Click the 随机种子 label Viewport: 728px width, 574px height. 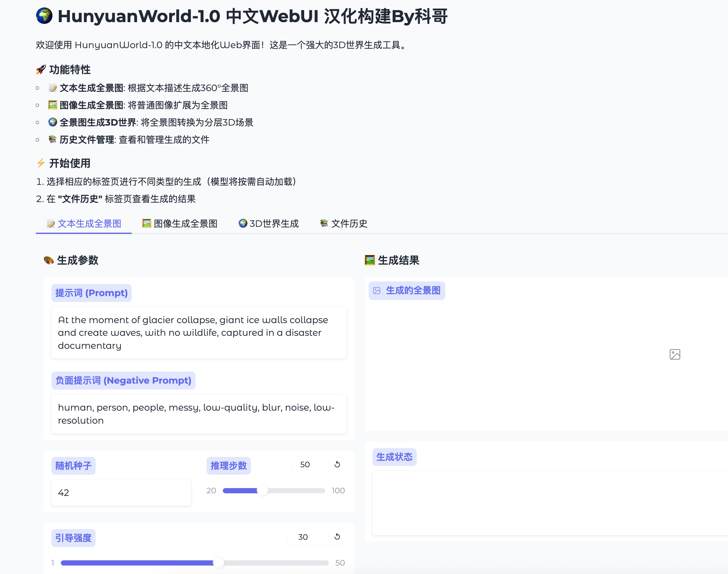tap(73, 466)
